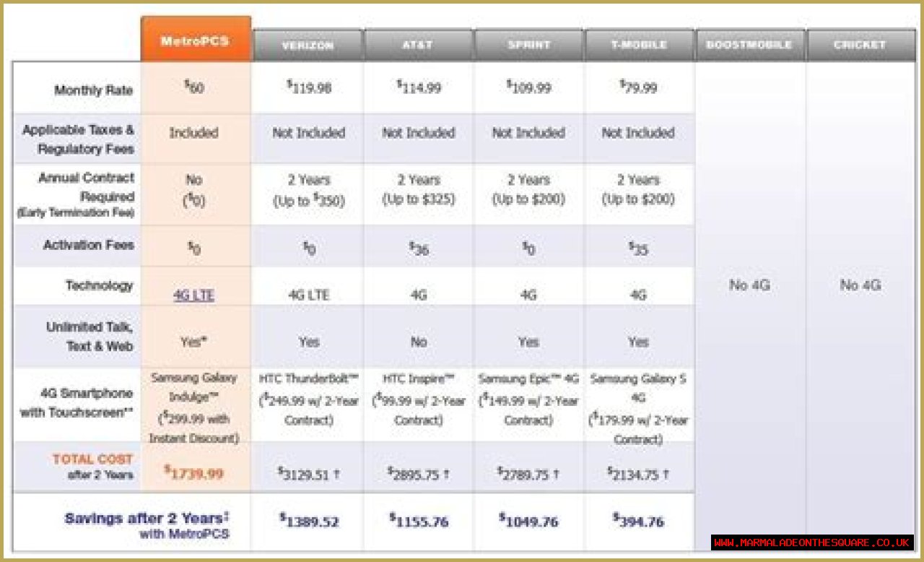This screenshot has width=924, height=562.
Task: Click Verizon's $119.98 monthly rate
Action: click(x=309, y=88)
